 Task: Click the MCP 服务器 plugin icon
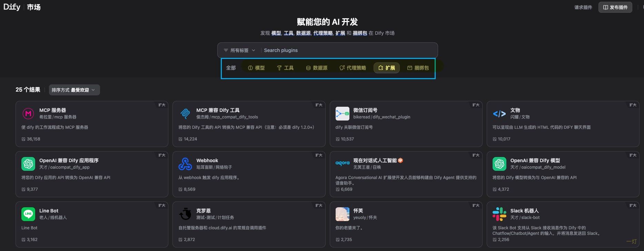click(28, 113)
